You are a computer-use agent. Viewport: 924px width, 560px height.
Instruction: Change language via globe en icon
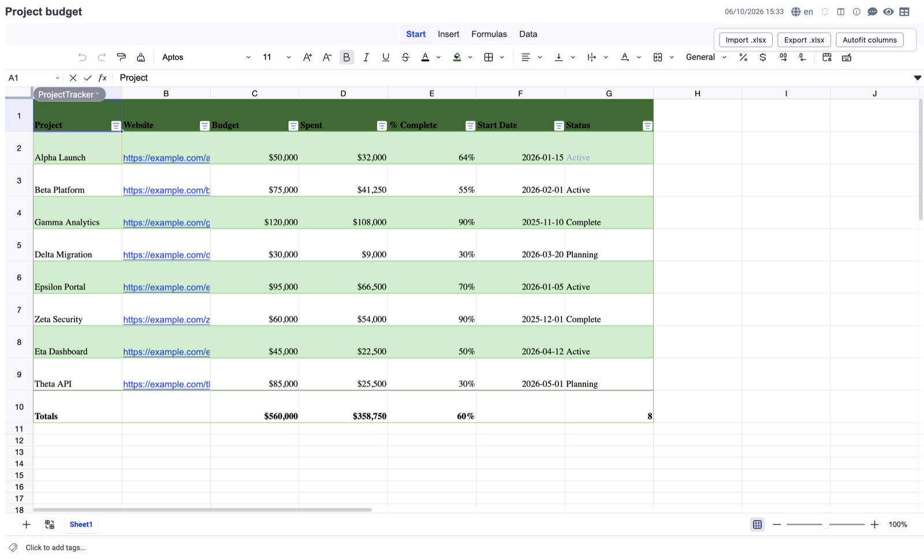point(802,12)
